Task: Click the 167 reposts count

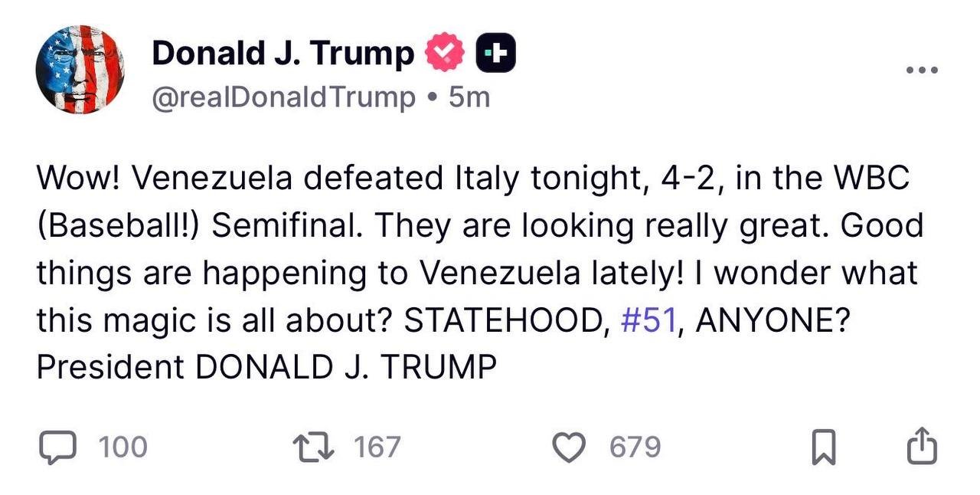Action: (377, 447)
